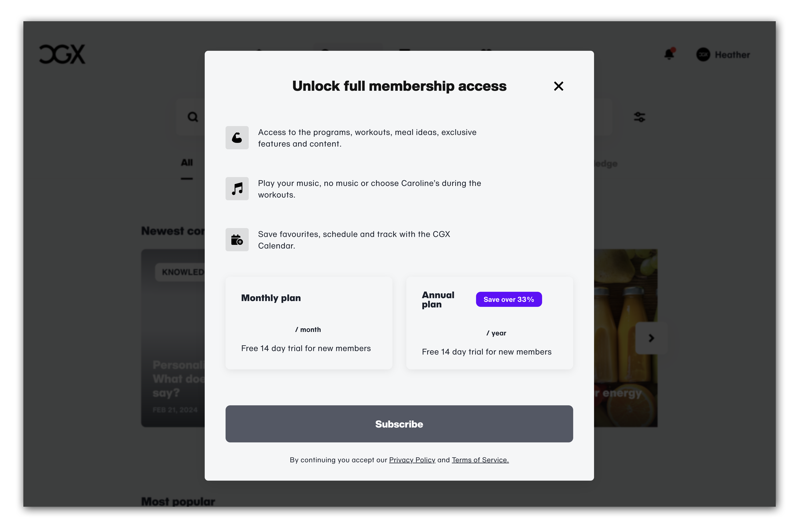Viewport: 803px width, 532px height.
Task: Open the Knowledge article thumbnail
Action: pos(173,338)
